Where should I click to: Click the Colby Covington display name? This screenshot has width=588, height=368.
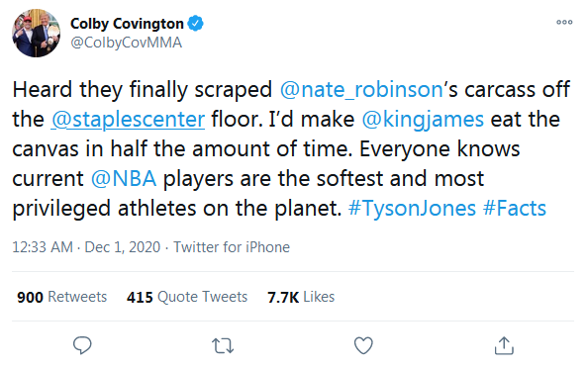[127, 23]
